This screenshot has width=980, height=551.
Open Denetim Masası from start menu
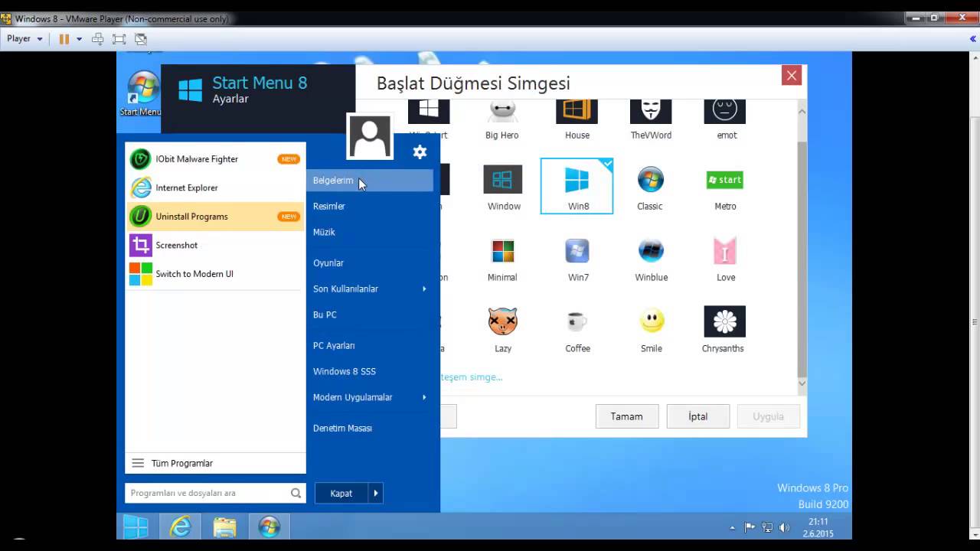click(x=342, y=428)
